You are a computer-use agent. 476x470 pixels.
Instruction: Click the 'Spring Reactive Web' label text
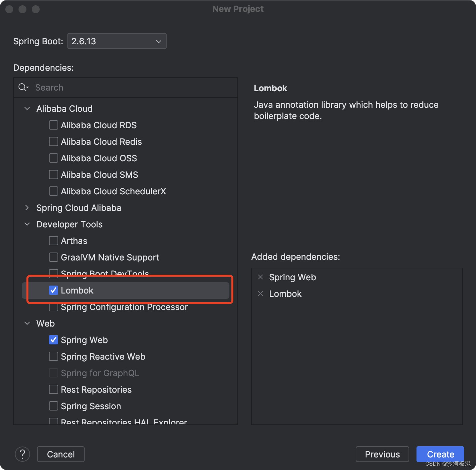(x=103, y=357)
